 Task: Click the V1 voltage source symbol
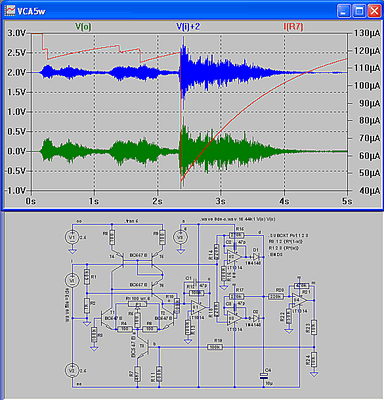71,237
